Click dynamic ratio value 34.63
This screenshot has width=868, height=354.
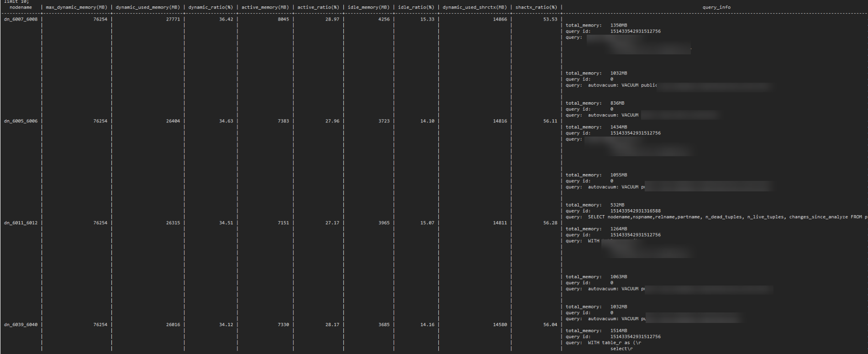point(226,121)
